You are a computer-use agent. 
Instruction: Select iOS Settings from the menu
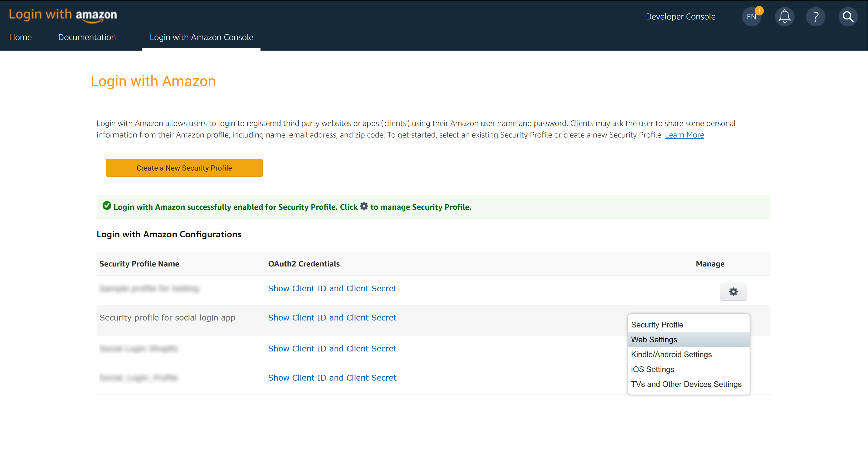[688, 369]
